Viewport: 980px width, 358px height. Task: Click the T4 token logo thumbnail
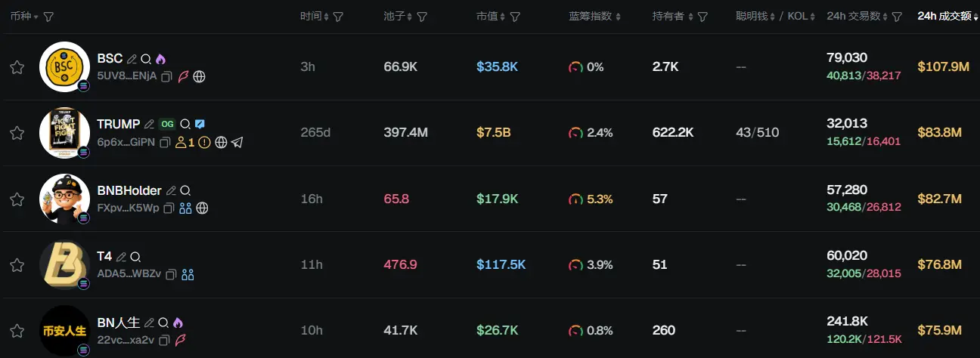pos(64,265)
